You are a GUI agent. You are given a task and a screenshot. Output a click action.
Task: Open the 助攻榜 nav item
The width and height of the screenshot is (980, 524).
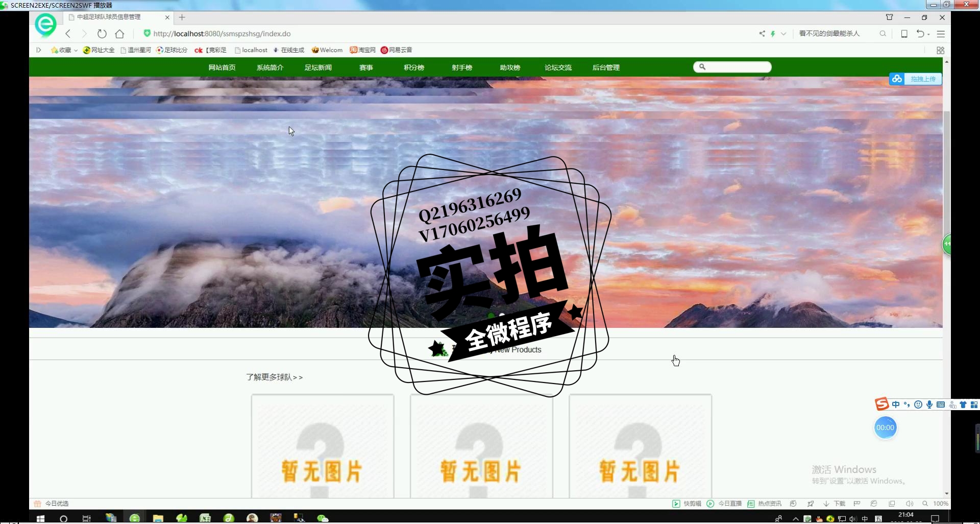click(x=510, y=67)
